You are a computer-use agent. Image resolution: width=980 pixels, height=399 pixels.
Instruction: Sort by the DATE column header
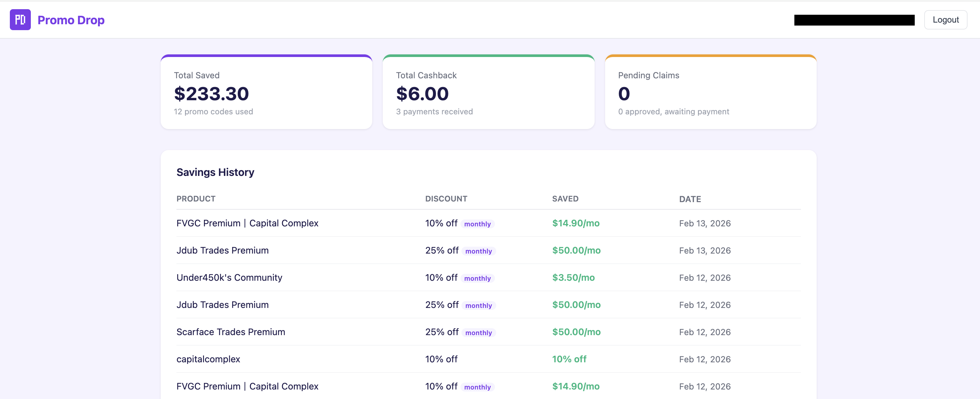(x=690, y=199)
